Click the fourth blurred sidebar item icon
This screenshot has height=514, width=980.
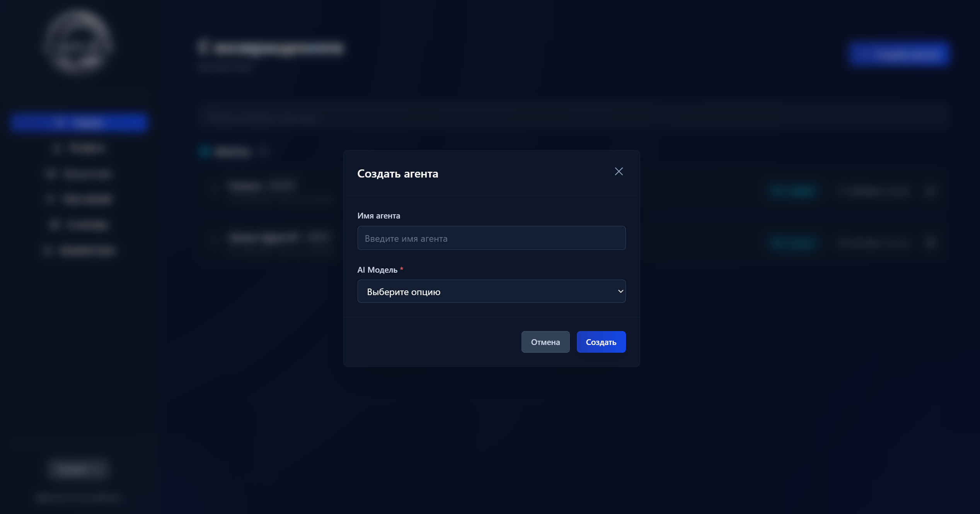point(50,199)
